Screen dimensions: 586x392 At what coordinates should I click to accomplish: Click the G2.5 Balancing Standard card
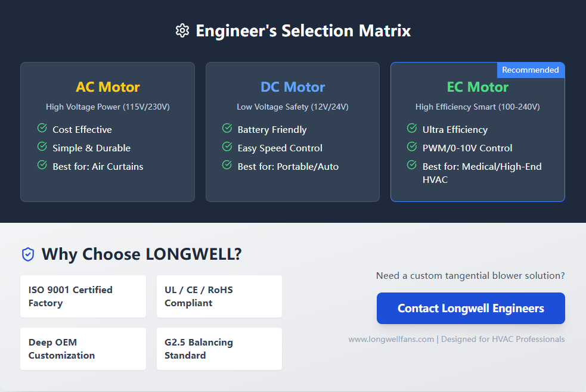219,349
